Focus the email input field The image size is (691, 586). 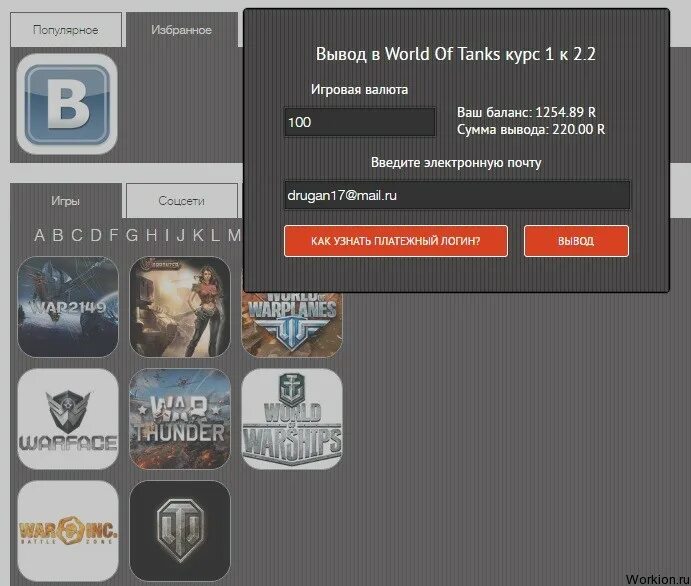[457, 195]
